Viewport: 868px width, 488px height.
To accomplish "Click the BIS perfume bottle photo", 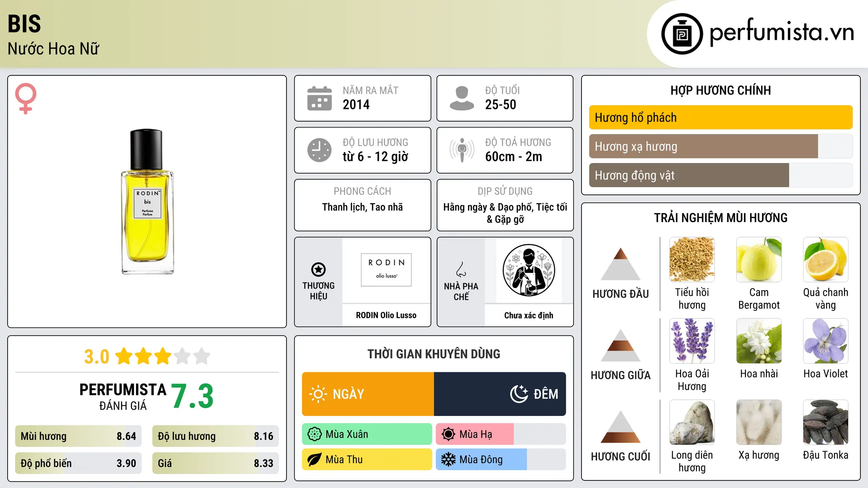I will (x=147, y=202).
